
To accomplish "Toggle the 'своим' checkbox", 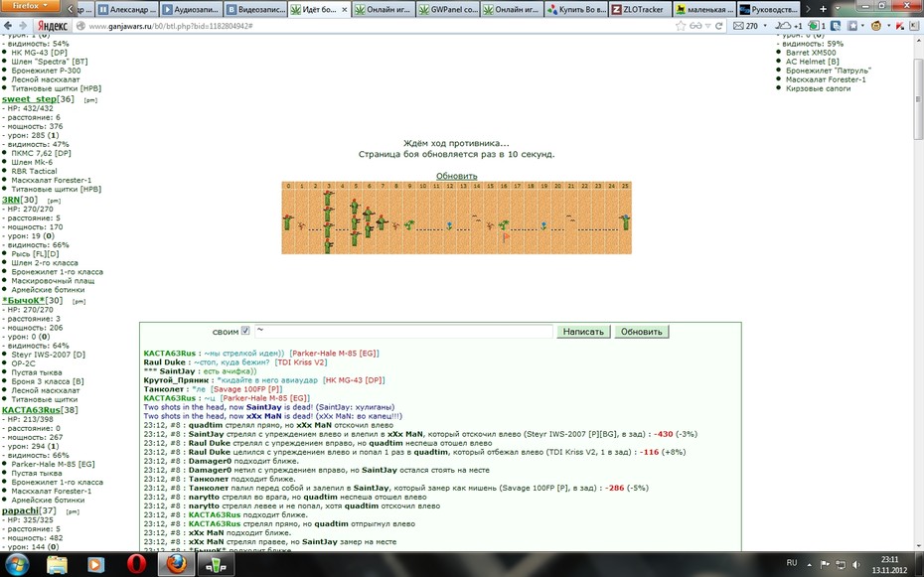I will point(245,331).
